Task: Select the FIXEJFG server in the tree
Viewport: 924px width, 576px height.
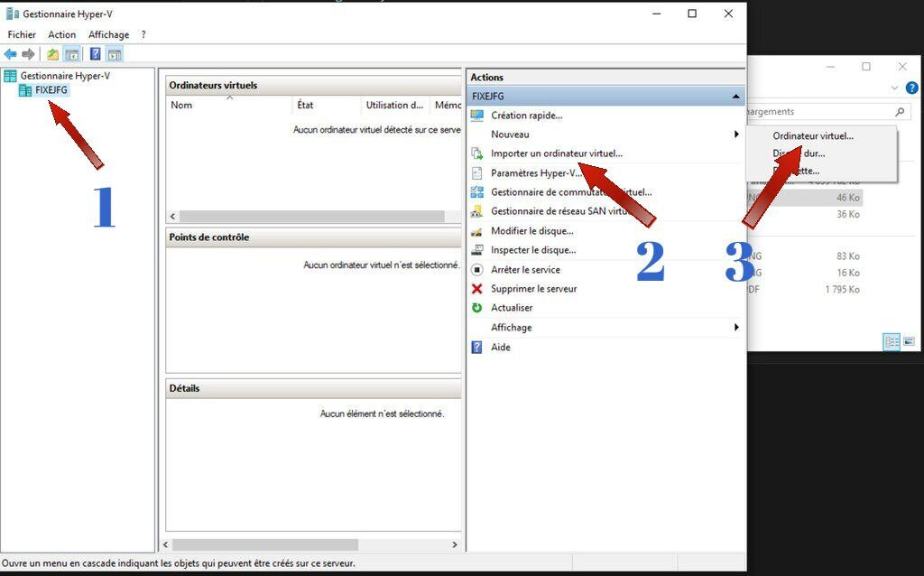Action: (51, 90)
